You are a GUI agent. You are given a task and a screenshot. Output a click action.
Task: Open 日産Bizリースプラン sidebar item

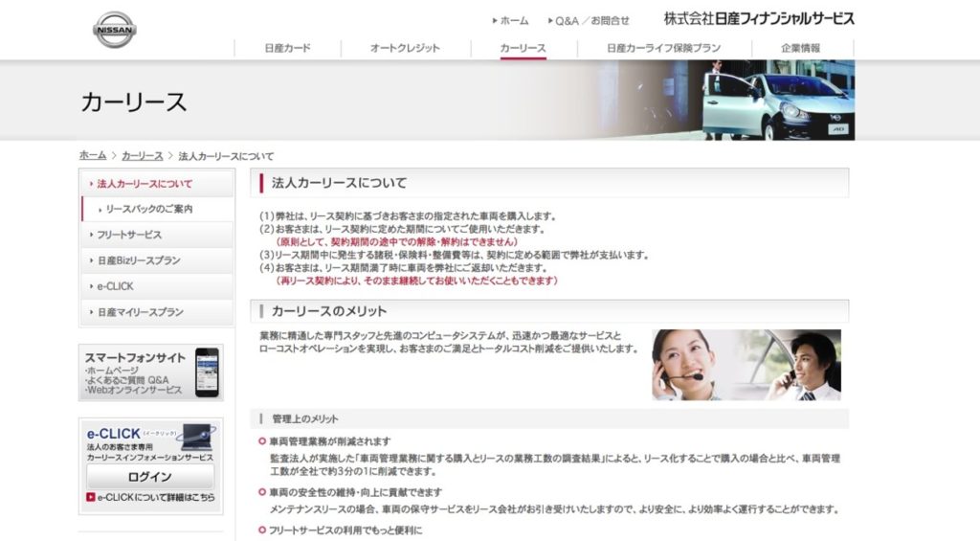[x=157, y=260]
